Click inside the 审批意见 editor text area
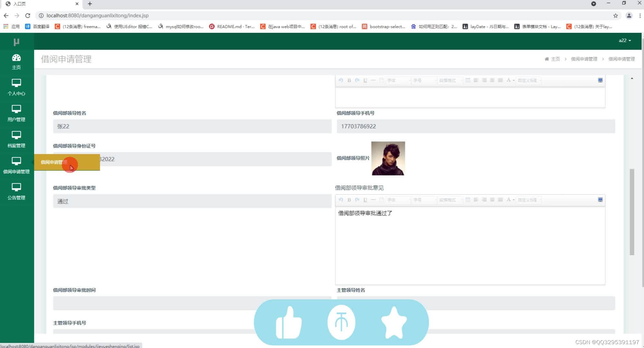644x348 pixels. point(470,246)
